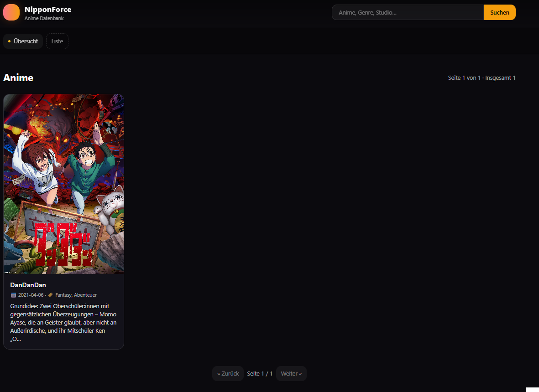The height and width of the screenshot is (392, 539).
Task: Click the tag icon before Fantasy, Abenteuer
Action: pyautogui.click(x=51, y=295)
